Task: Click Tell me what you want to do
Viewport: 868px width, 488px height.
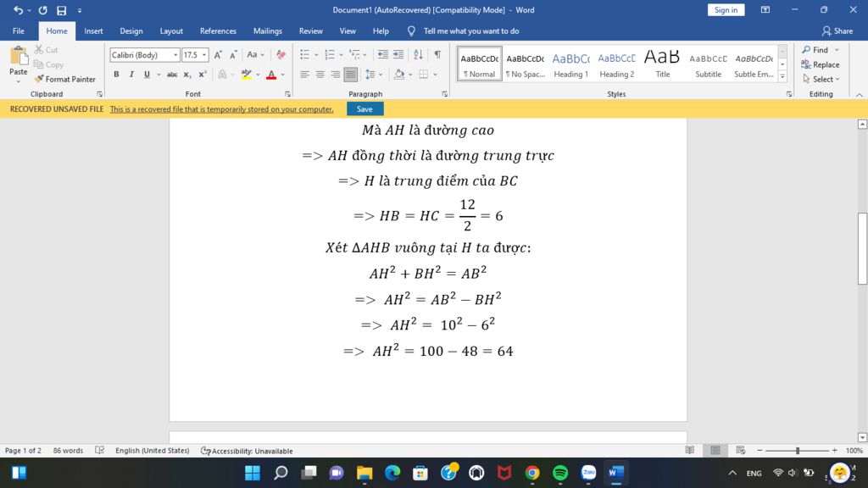Action: 471,31
